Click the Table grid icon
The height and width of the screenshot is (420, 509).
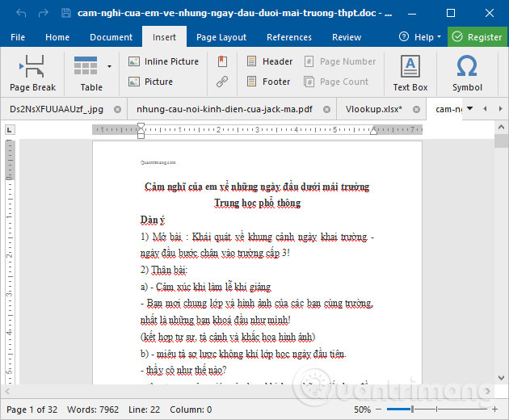point(86,65)
